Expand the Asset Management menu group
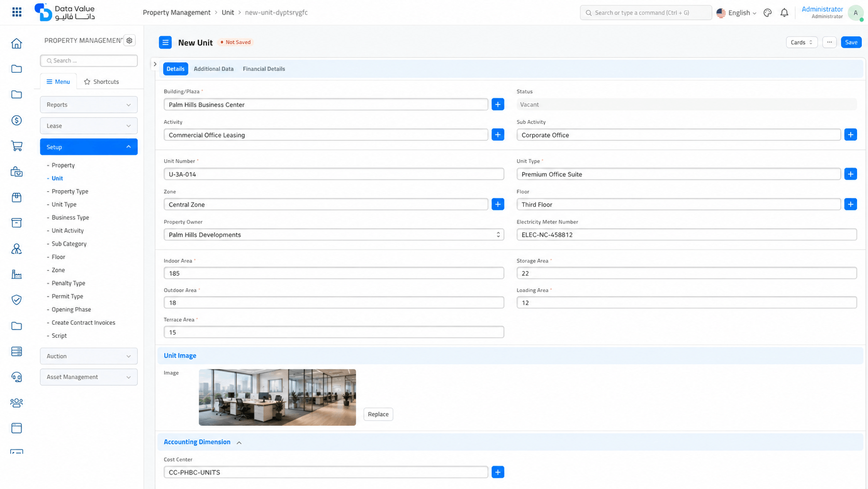 tap(89, 377)
